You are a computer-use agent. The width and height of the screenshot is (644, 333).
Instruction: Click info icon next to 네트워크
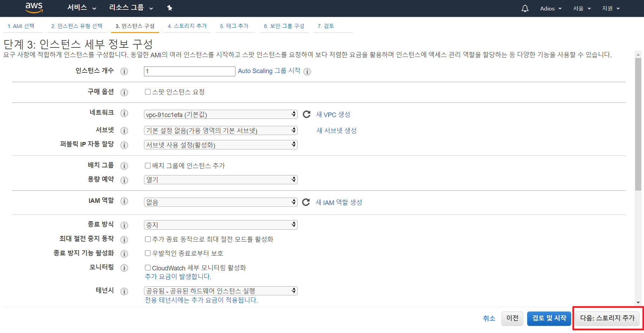[124, 113]
